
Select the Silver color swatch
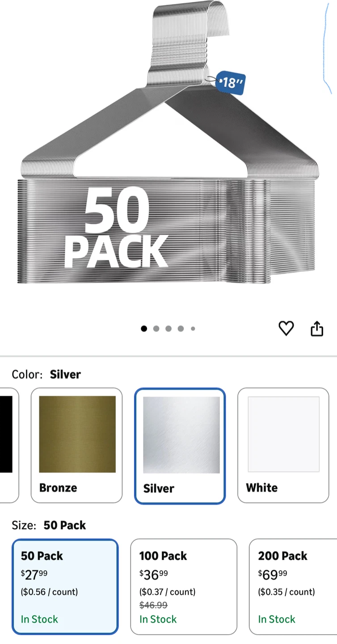click(x=180, y=446)
